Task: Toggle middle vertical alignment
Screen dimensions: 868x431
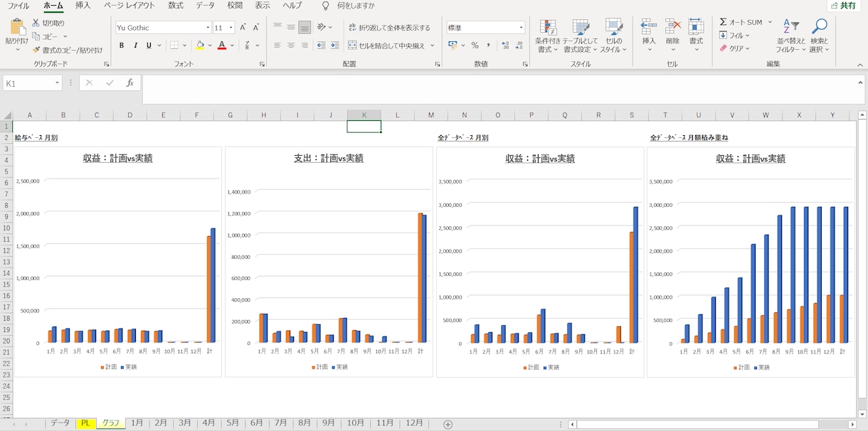Action: (291, 27)
